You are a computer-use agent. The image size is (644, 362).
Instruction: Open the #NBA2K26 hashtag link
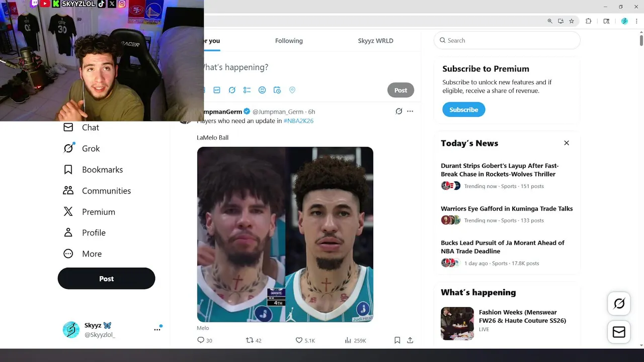298,121
